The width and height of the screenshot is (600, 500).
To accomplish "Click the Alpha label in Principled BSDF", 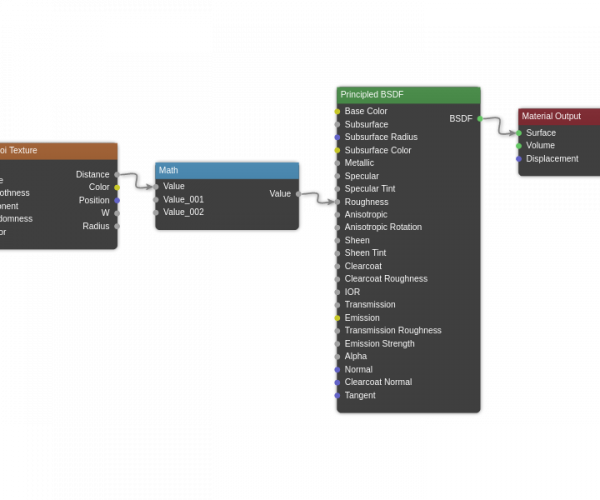I will (x=356, y=356).
